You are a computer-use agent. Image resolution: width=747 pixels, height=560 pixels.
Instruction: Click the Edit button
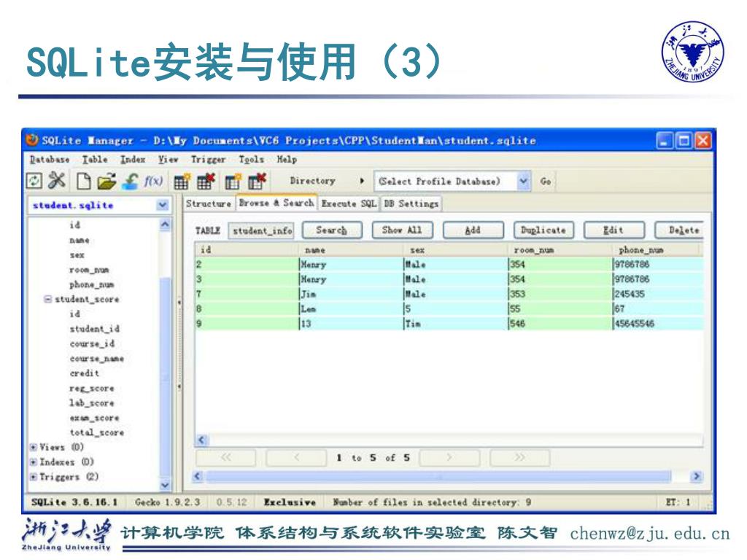pos(614,230)
